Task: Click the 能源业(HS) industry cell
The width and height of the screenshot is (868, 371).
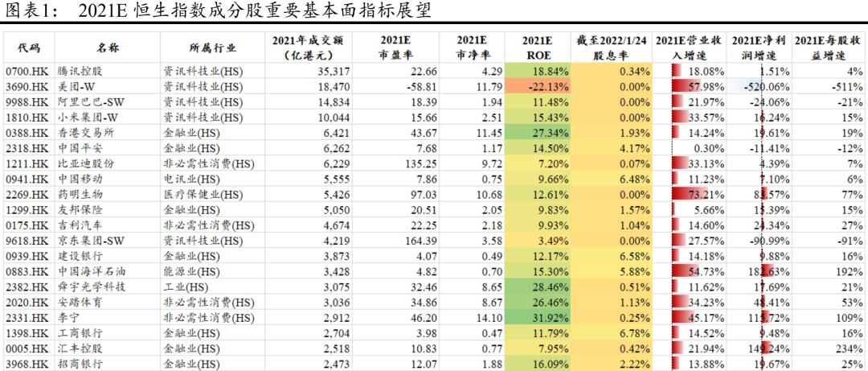Action: pos(191,274)
